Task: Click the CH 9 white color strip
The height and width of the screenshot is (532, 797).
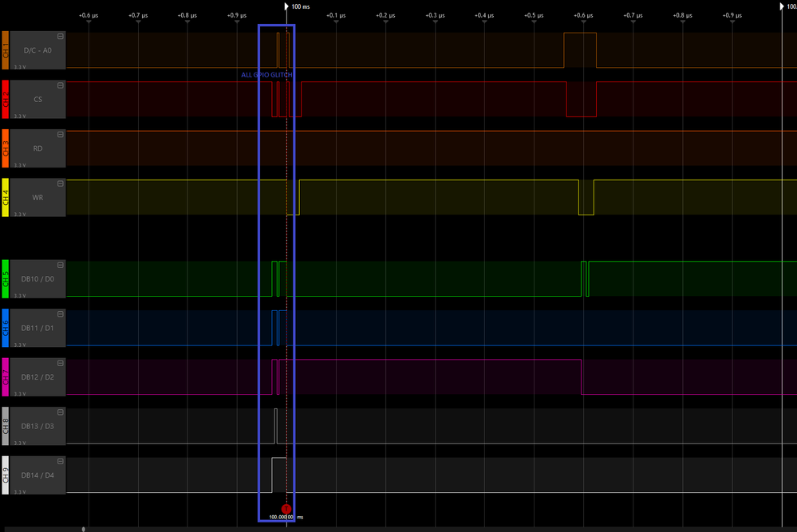Action: point(5,475)
